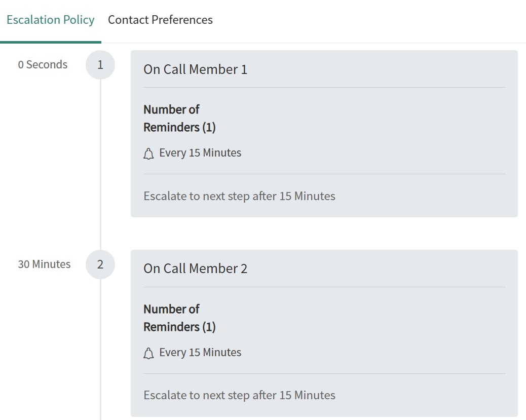This screenshot has height=420, width=526.
Task: Select the Escalation Policy tab
Action: 51,20
